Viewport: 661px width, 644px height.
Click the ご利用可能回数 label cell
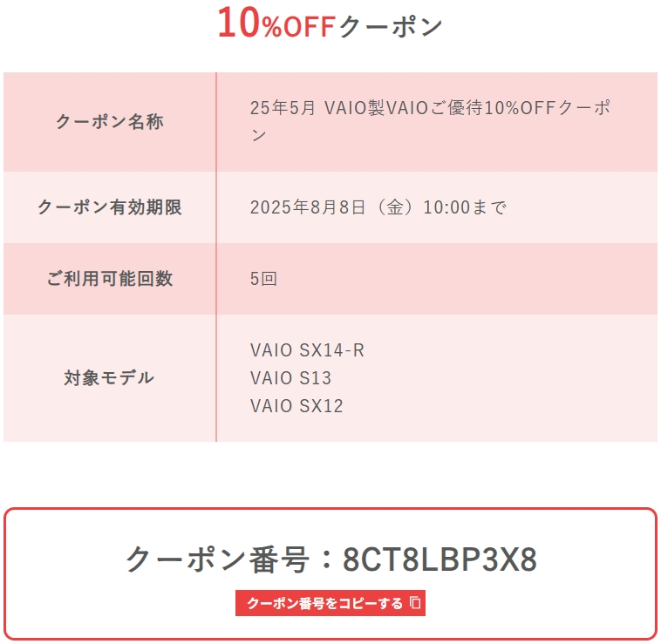(x=110, y=279)
